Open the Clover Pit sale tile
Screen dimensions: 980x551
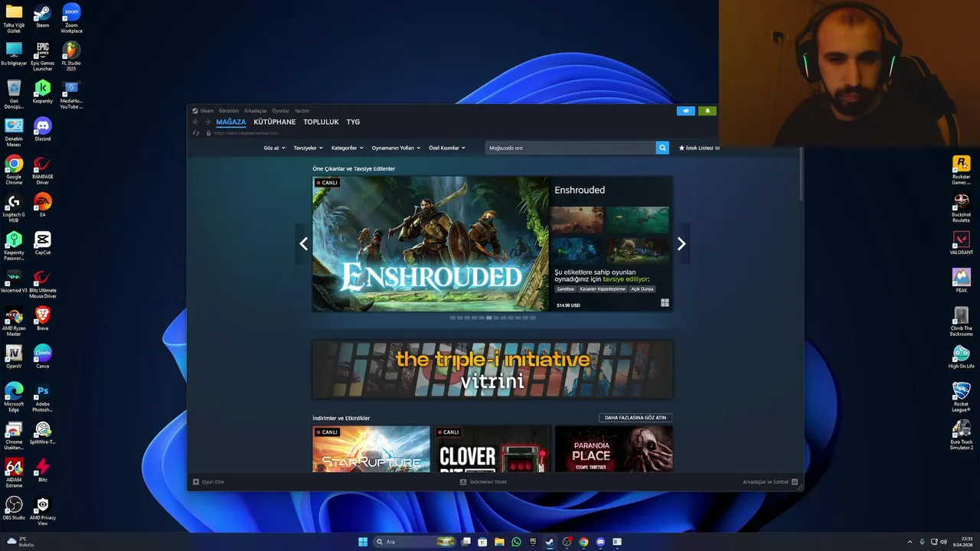point(492,448)
